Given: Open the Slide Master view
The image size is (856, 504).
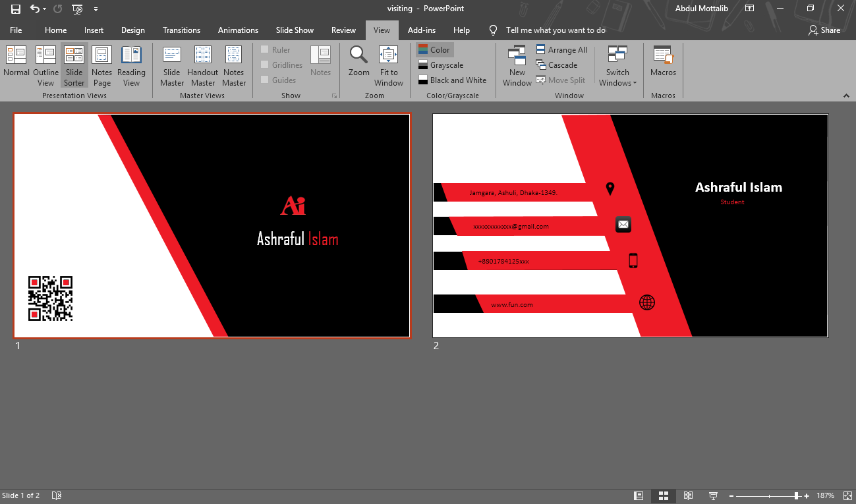Looking at the screenshot, I should point(172,66).
